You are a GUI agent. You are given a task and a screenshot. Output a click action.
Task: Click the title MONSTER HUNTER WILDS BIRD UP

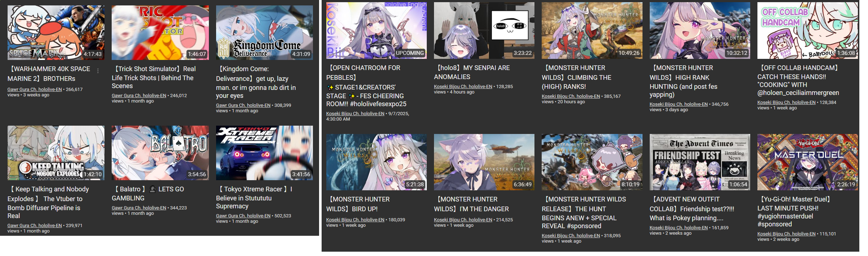pos(358,204)
